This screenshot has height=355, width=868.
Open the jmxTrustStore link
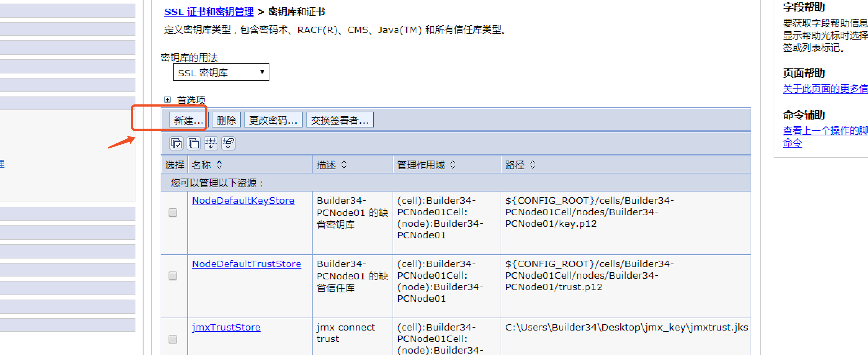coord(226,327)
